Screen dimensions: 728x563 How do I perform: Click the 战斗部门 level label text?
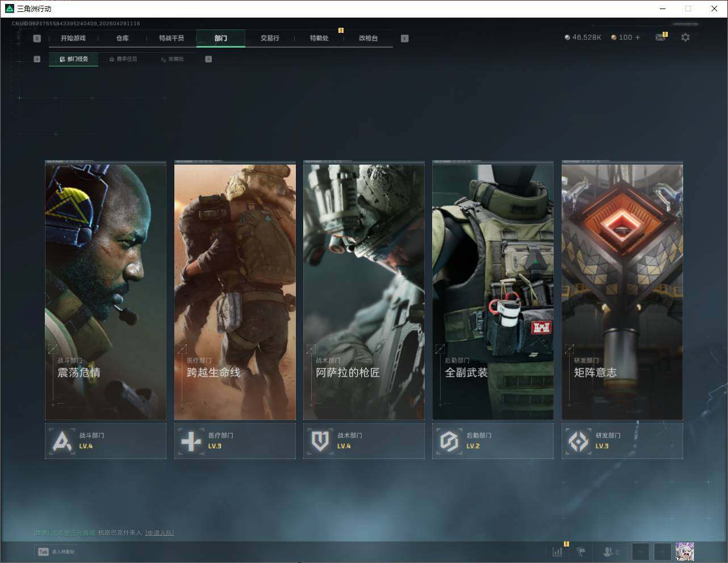[x=86, y=446]
